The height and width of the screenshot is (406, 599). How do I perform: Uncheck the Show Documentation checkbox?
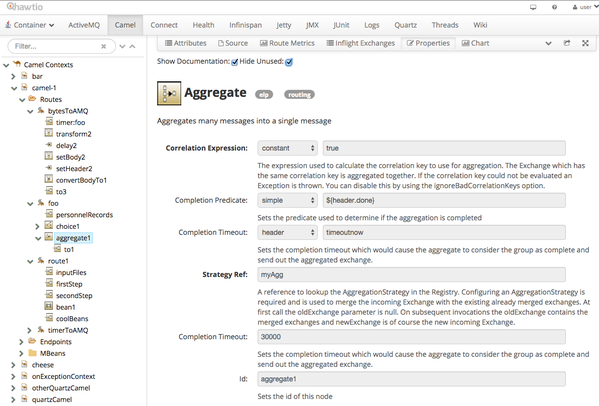click(235, 62)
